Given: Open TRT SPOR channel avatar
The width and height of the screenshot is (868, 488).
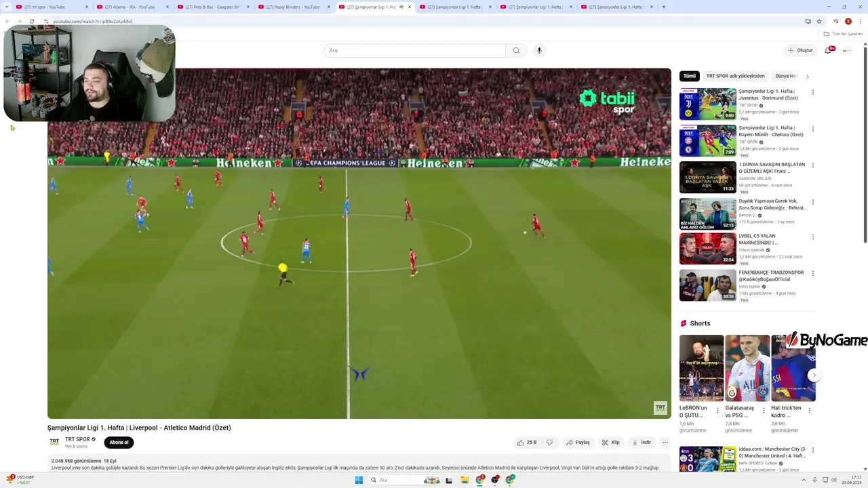Looking at the screenshot, I should pos(54,443).
